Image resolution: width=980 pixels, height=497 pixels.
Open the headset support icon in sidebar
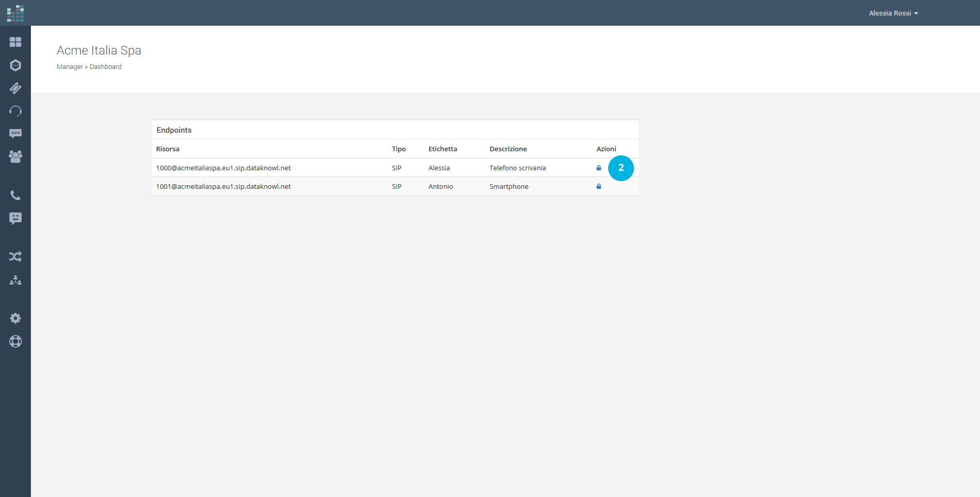click(x=15, y=111)
